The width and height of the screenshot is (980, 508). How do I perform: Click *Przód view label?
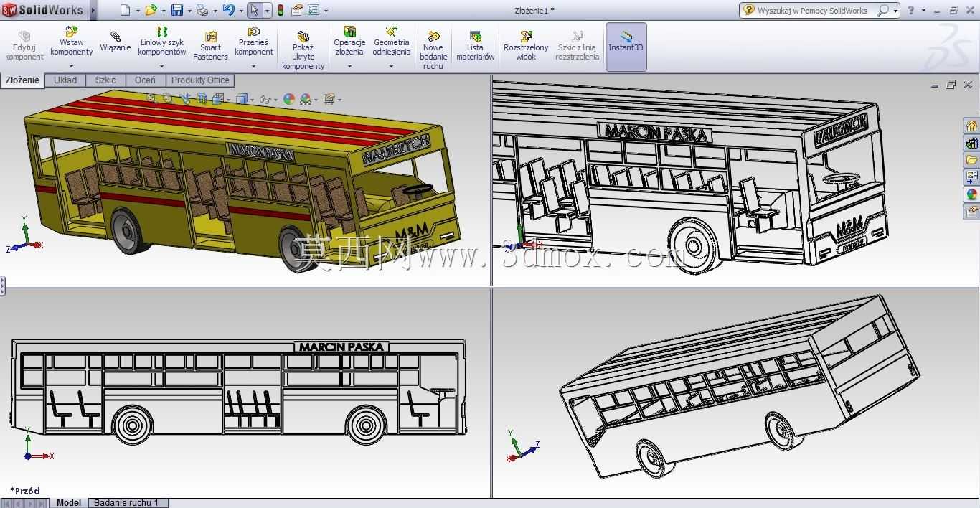pyautogui.click(x=25, y=491)
